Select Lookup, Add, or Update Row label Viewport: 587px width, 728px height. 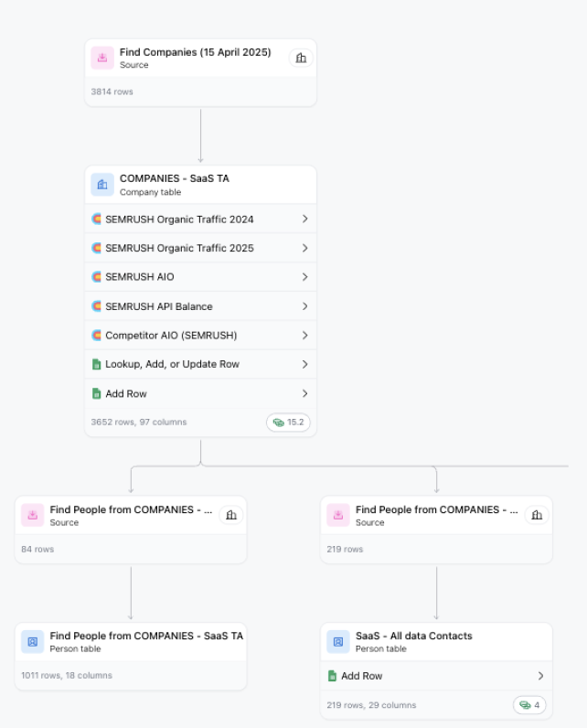(x=172, y=365)
